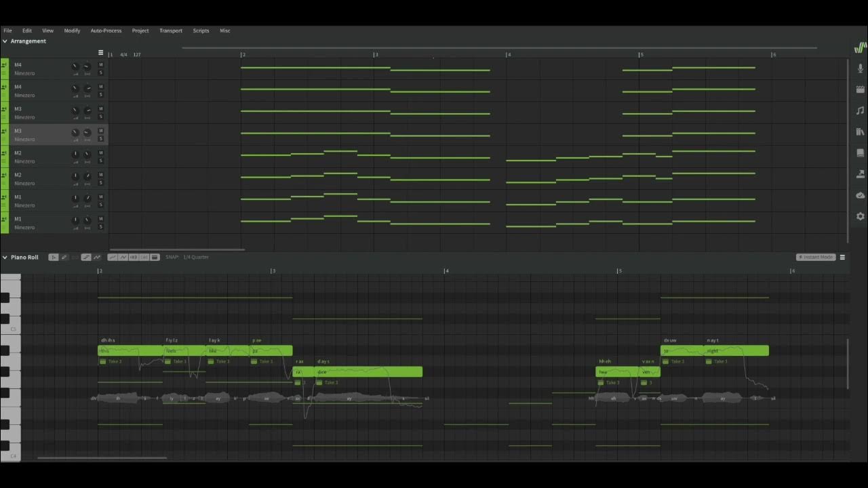Click the Piano Roll horizontal scrollbar
The height and width of the screenshot is (488, 868).
(102, 458)
